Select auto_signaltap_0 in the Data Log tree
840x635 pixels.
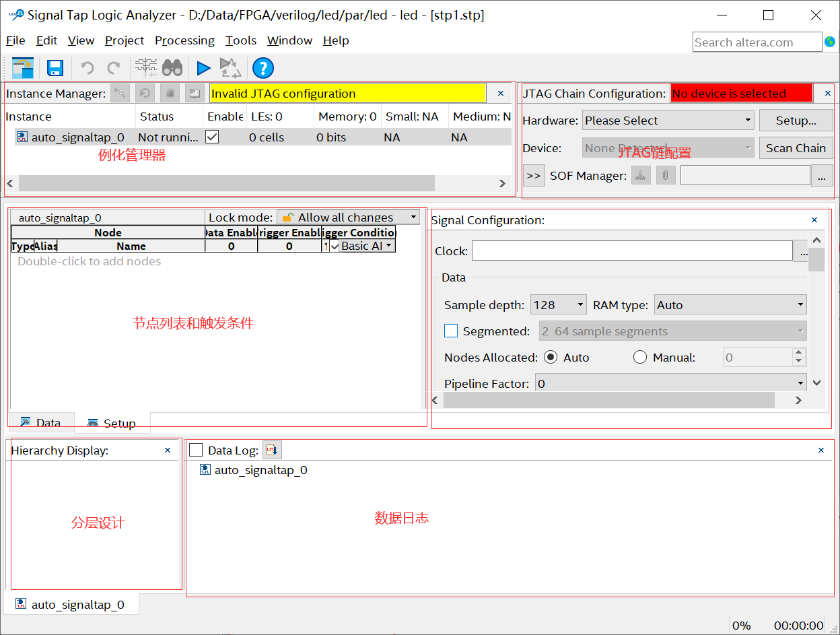coord(254,470)
